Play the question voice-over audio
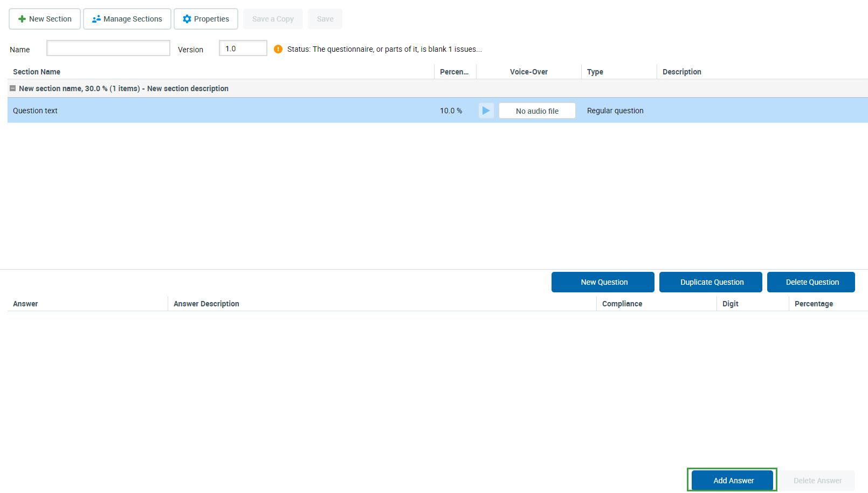Viewport: 868px width, 493px height. pyautogui.click(x=486, y=111)
